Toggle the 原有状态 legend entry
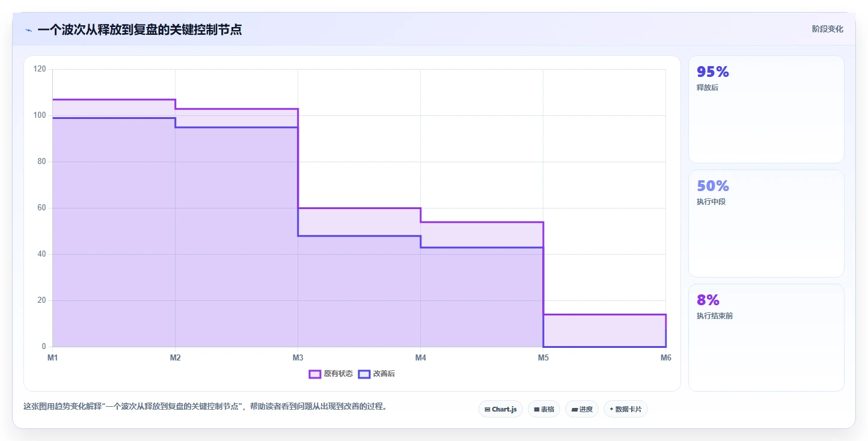 [331, 374]
